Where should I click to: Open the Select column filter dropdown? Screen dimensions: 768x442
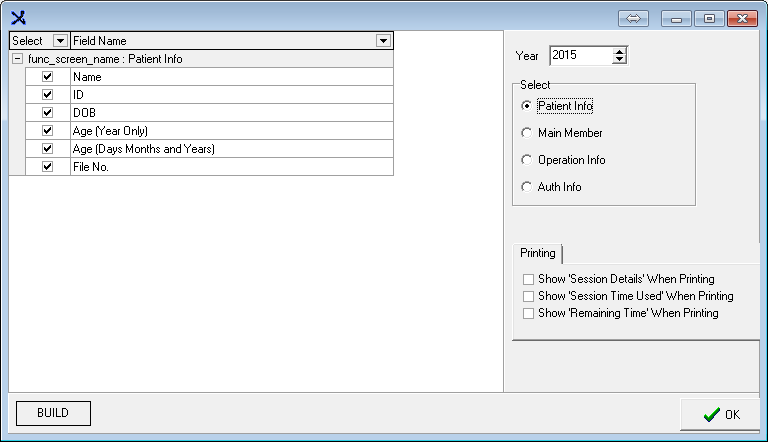[x=60, y=41]
